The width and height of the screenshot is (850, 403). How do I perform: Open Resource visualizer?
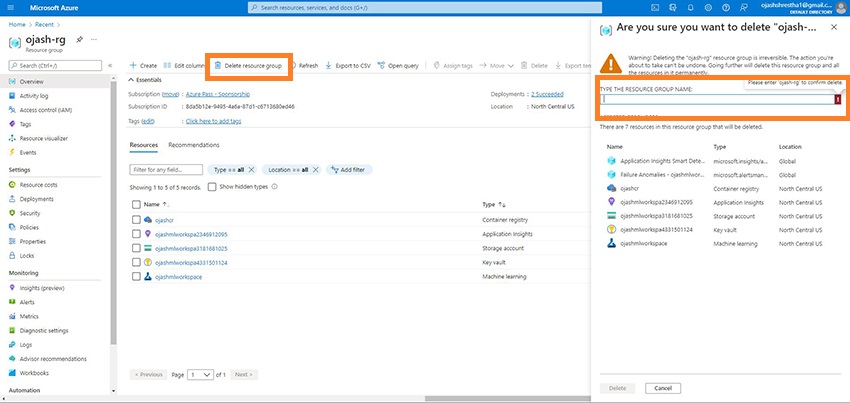click(43, 138)
